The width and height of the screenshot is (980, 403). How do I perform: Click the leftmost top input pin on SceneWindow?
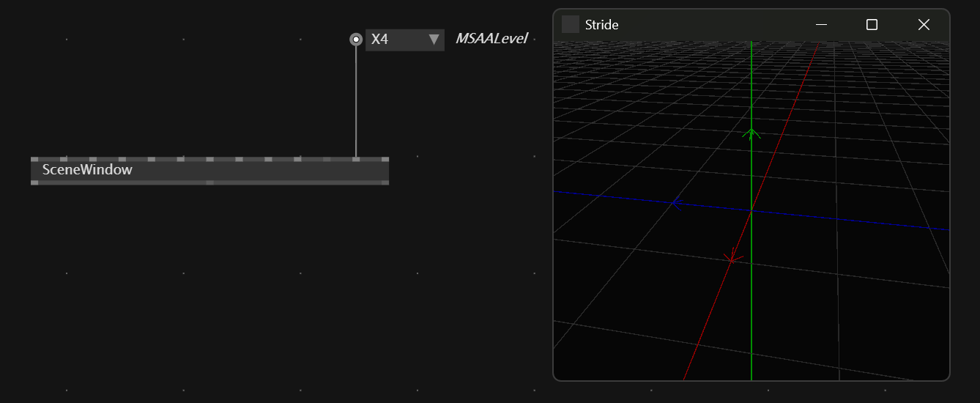pos(34,158)
